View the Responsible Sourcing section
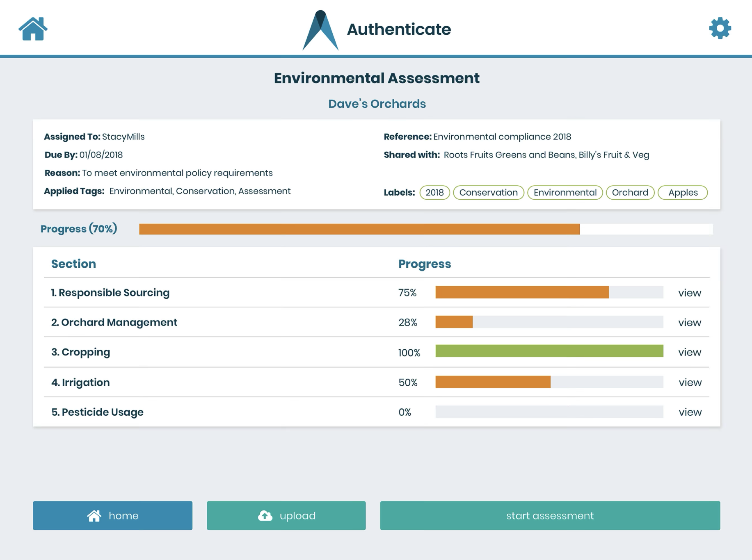Viewport: 752px width, 560px height. pos(689,293)
